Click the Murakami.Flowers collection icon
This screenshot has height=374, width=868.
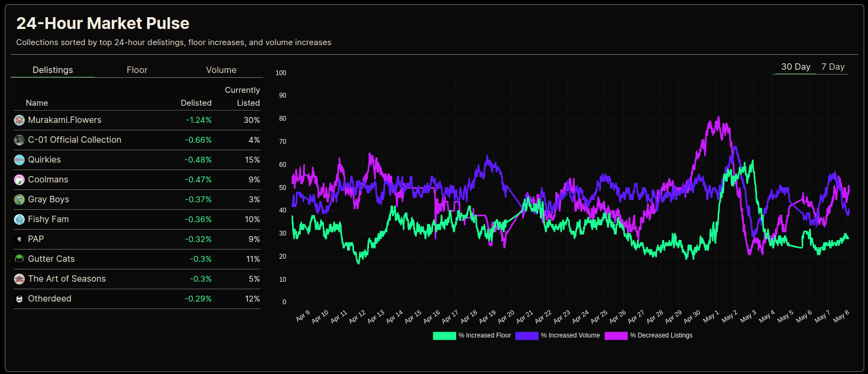(x=19, y=120)
